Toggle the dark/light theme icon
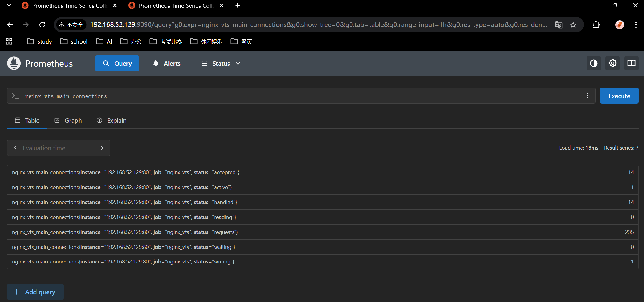 [593, 63]
